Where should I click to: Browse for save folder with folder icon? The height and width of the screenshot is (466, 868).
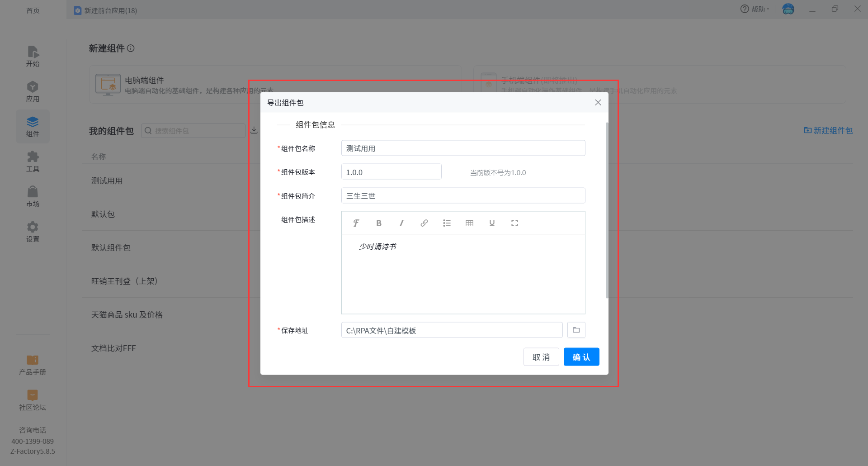coord(576,330)
